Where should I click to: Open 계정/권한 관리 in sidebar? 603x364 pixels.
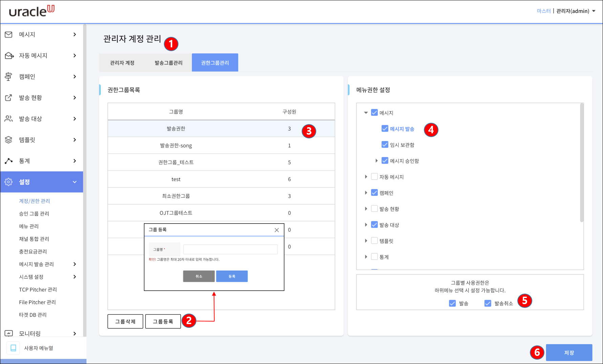point(35,201)
